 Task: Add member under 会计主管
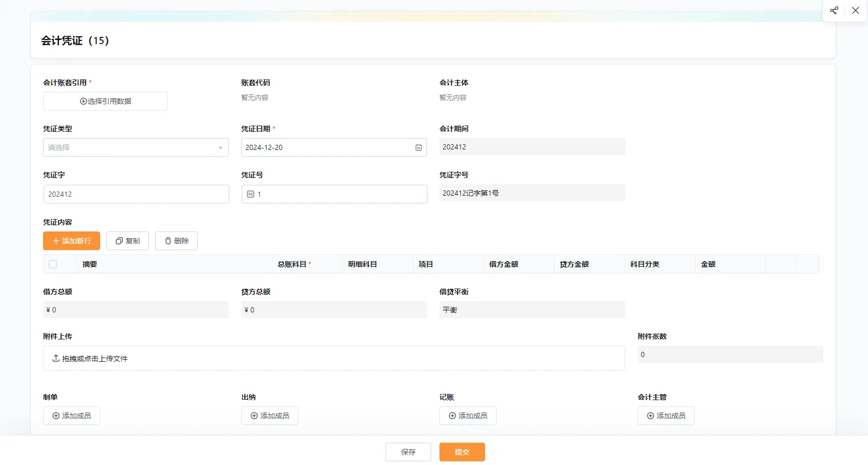click(x=666, y=416)
